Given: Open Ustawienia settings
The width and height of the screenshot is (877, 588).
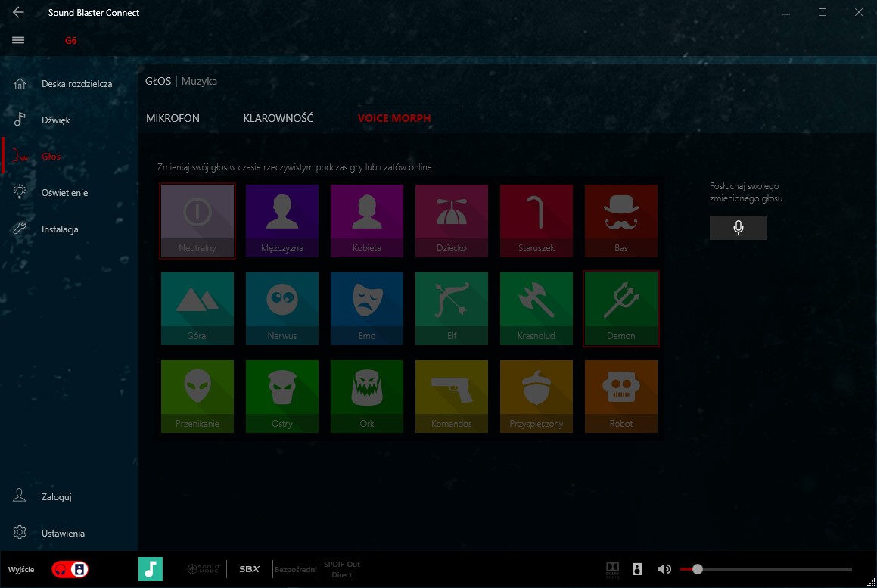Looking at the screenshot, I should (69, 534).
